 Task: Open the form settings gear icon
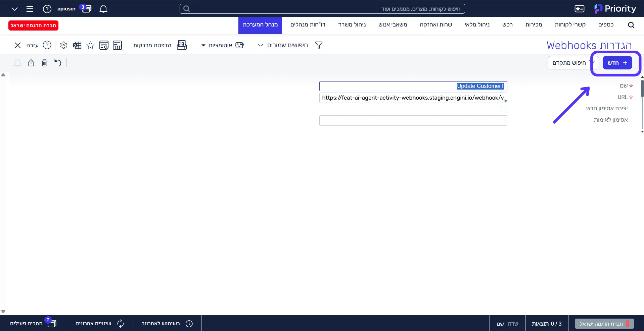pyautogui.click(x=63, y=45)
